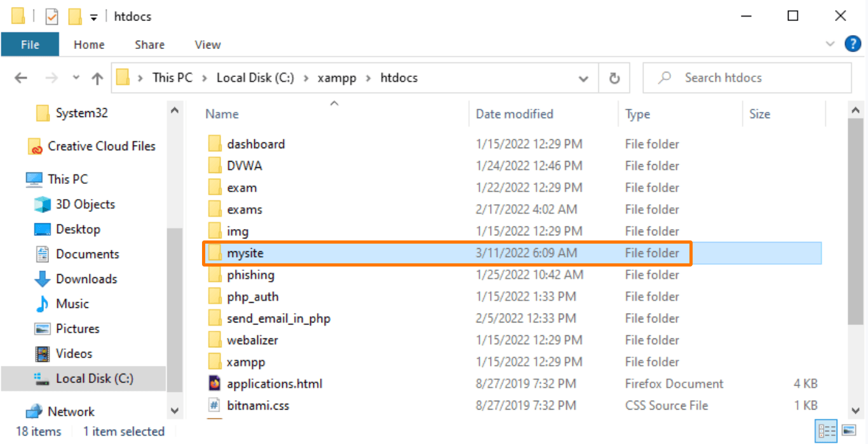Open 3D Objects in the navigation pane
The width and height of the screenshot is (868, 444).
(x=85, y=204)
